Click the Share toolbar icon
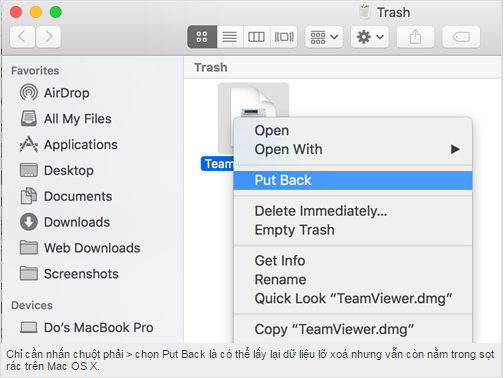Image resolution: width=504 pixels, height=378 pixels. [x=415, y=37]
